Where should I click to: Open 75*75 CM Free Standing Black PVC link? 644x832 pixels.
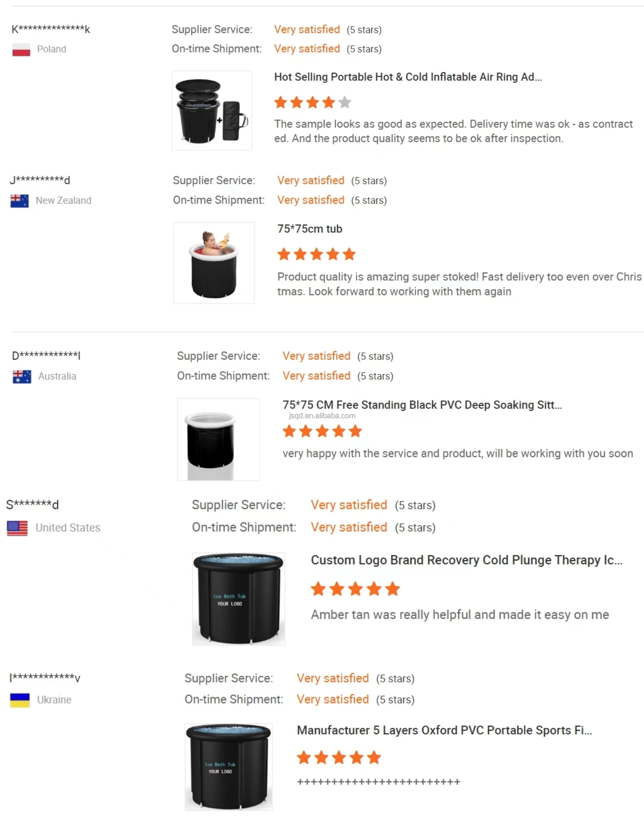click(x=422, y=405)
